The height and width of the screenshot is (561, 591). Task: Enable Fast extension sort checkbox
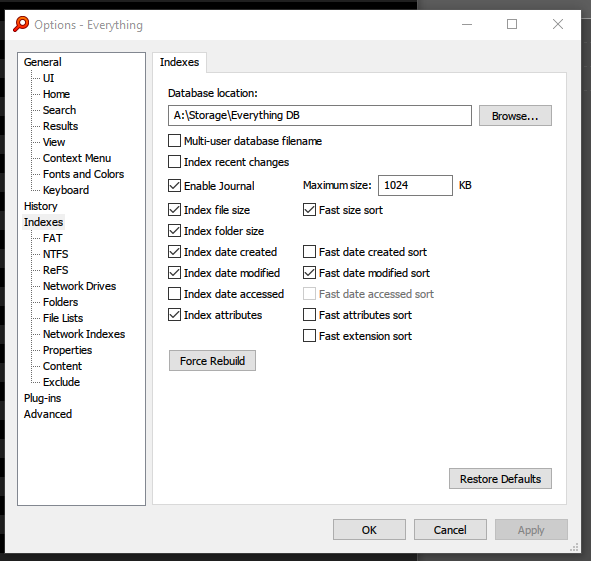[309, 336]
